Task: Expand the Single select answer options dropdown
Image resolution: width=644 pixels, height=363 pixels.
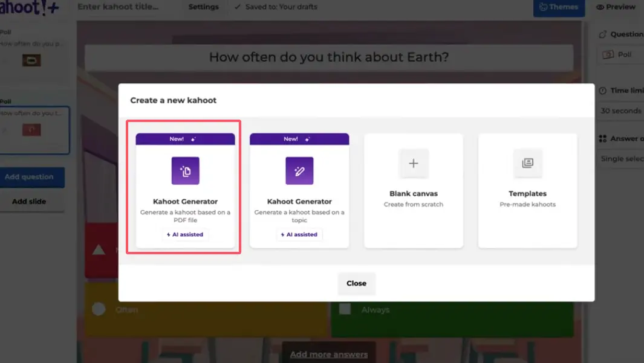Action: [x=622, y=158]
